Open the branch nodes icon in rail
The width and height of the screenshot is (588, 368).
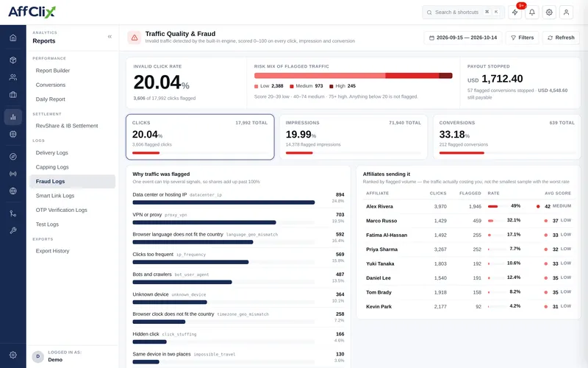point(13,213)
